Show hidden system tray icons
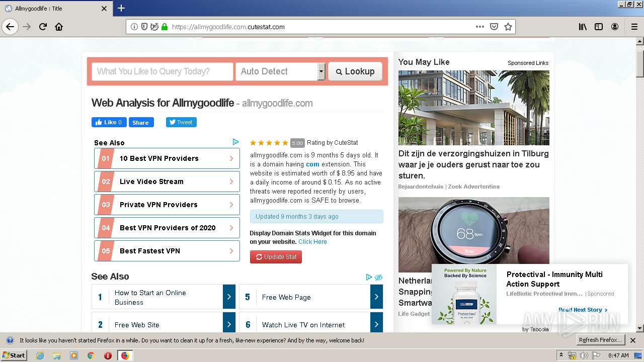 561,355
